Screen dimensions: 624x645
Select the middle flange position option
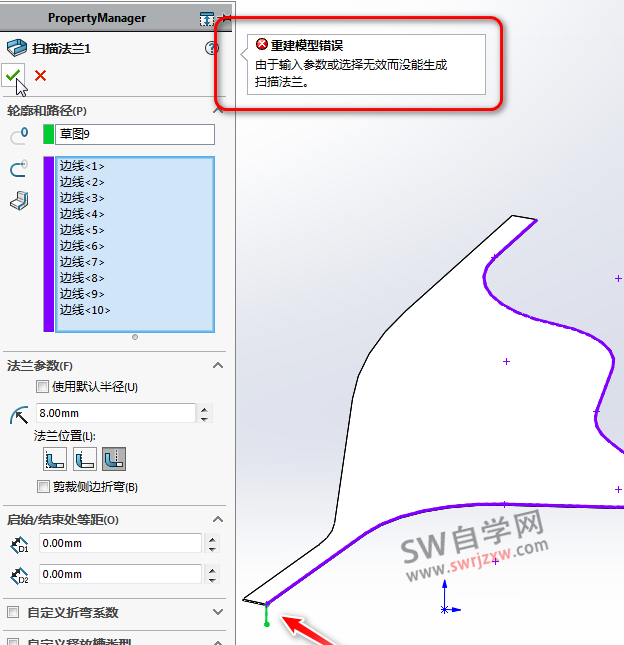click(85, 459)
